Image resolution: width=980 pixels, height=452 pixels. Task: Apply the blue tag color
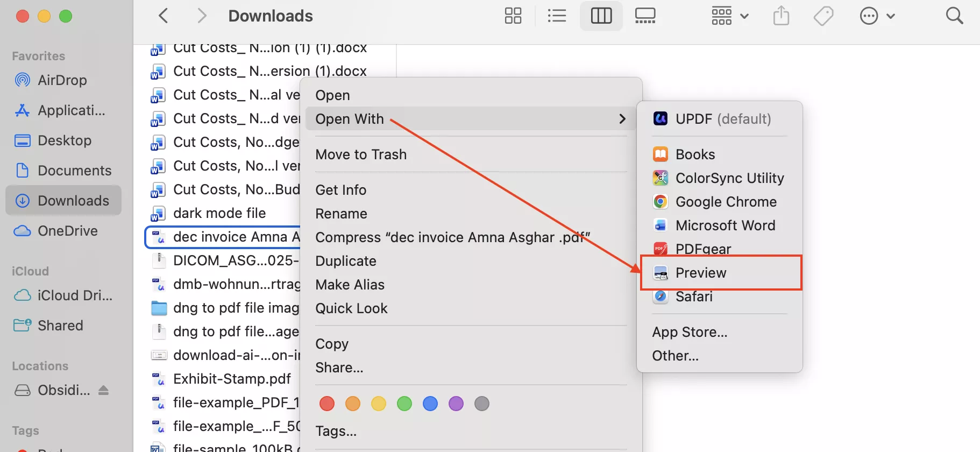(x=430, y=404)
